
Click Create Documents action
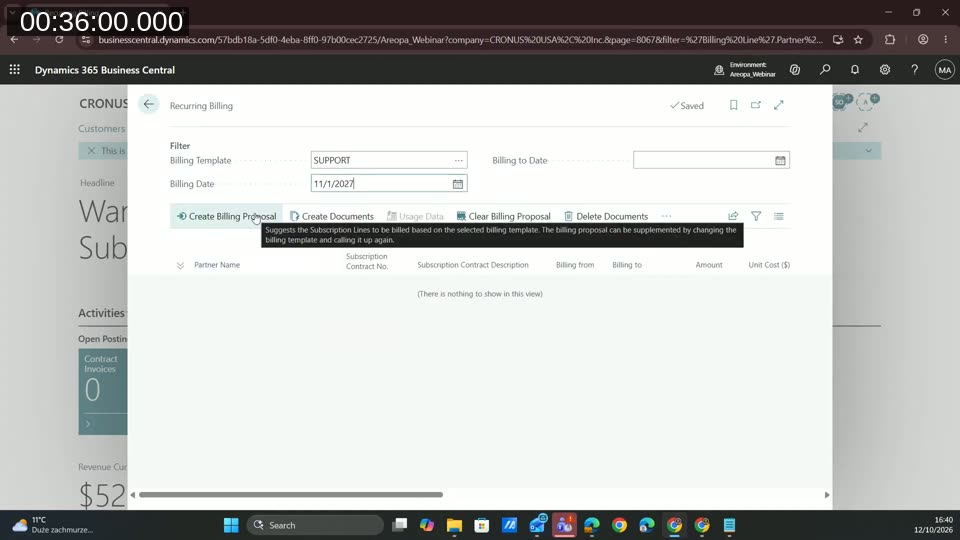[x=332, y=216]
